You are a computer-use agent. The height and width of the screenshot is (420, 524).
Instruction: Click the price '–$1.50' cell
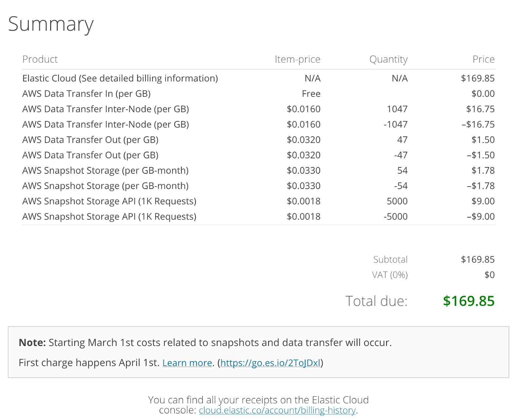pos(481,155)
